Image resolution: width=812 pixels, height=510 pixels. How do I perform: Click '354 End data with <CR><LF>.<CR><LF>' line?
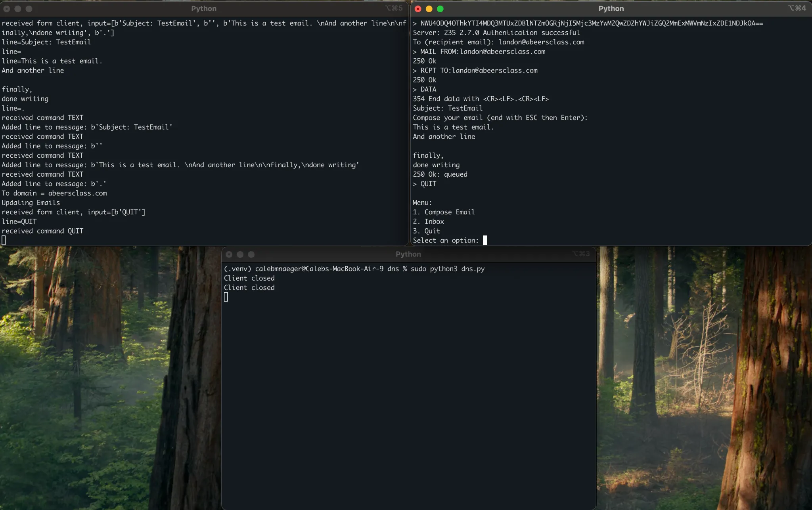coord(481,99)
